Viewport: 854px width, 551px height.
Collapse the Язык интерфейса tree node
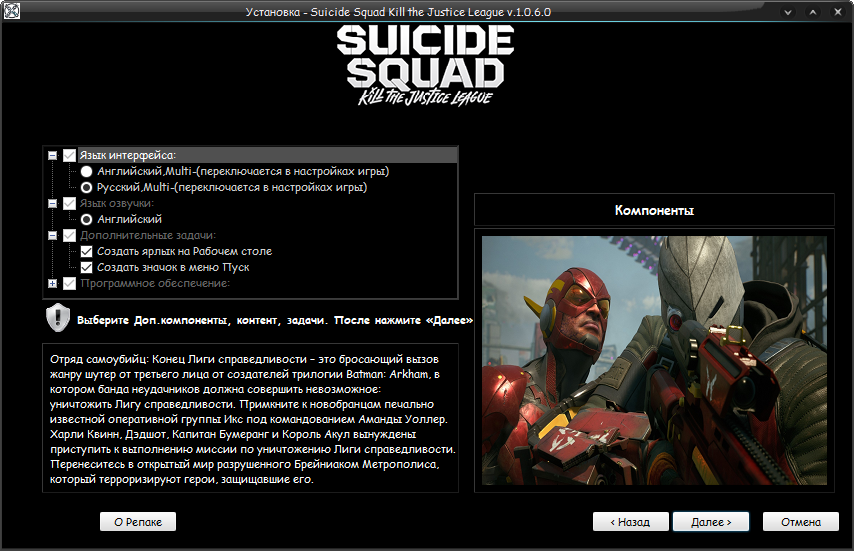[52, 155]
